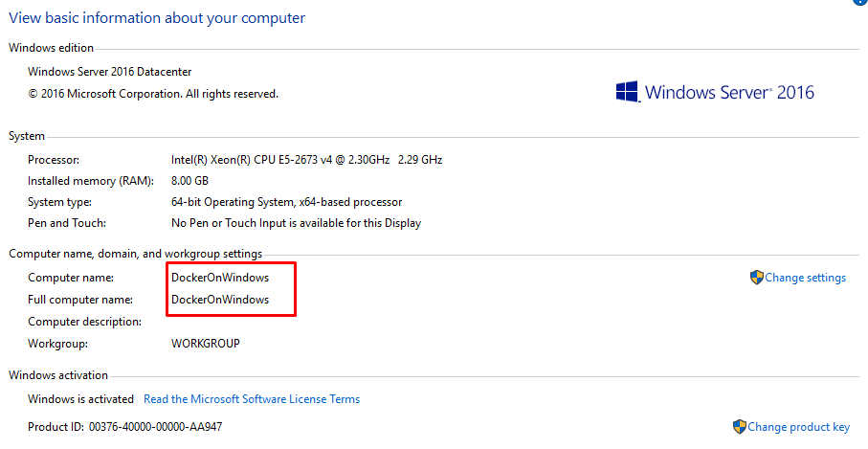
Task: Click the Full computer name value
Action: click(x=220, y=300)
